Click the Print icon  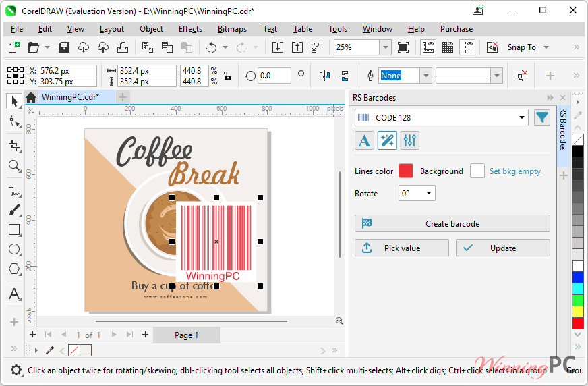[x=123, y=47]
